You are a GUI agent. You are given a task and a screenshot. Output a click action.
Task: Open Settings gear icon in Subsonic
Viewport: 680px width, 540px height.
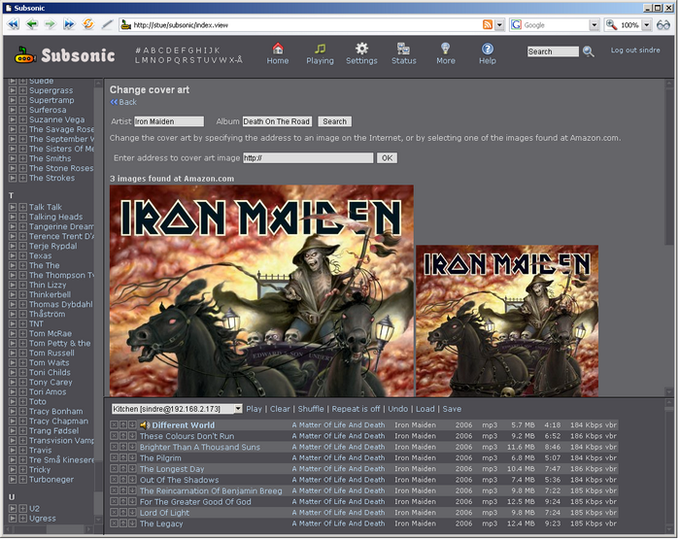coord(362,48)
